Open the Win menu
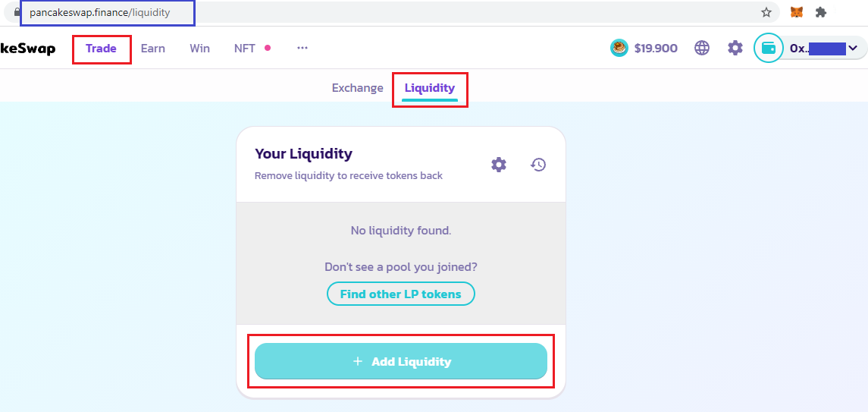The width and height of the screenshot is (868, 412). pyautogui.click(x=199, y=49)
